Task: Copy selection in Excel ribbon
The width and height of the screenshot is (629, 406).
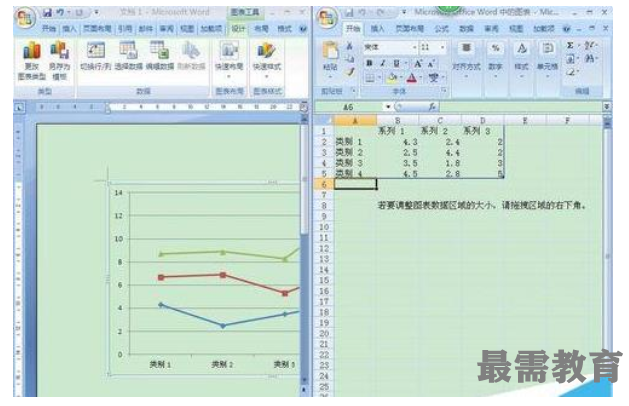Action: (x=350, y=59)
